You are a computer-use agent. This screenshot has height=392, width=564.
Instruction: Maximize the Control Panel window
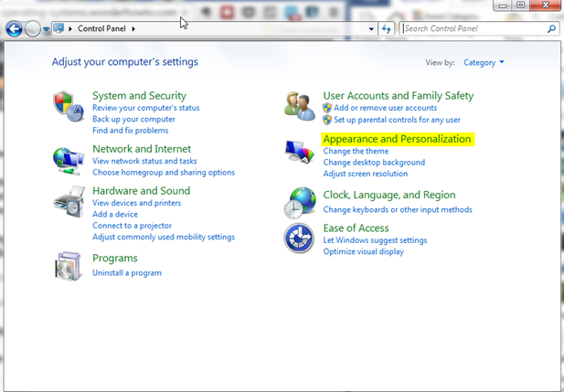pos(520,5)
